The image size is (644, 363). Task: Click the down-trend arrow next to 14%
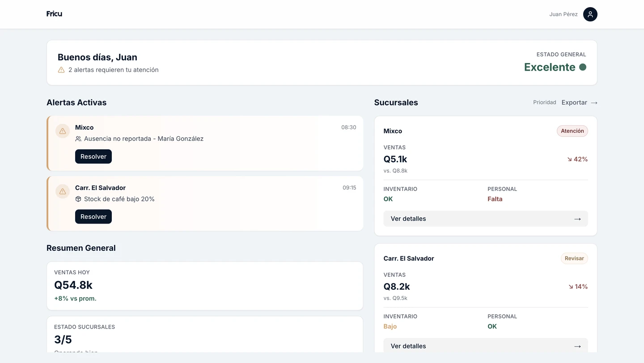click(x=571, y=287)
